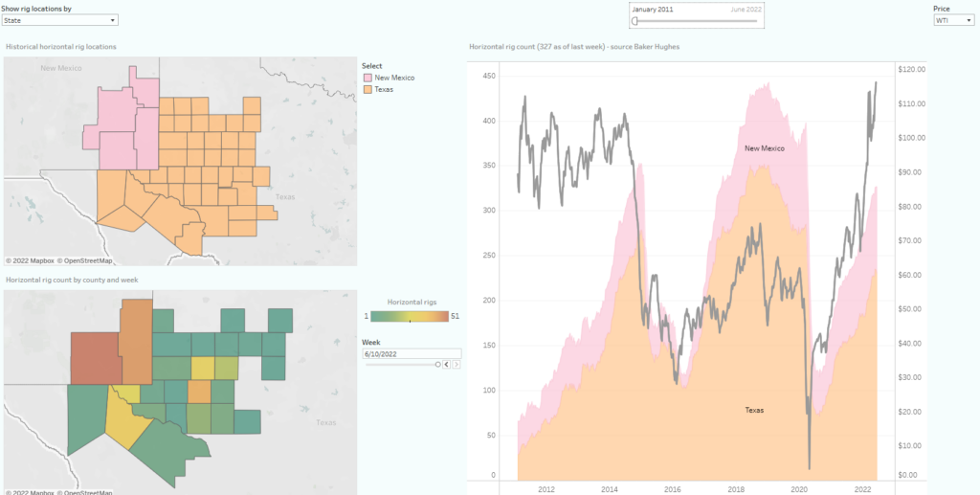Screen dimensions: 980x495
Task: Click the Week date input field
Action: [412, 353]
